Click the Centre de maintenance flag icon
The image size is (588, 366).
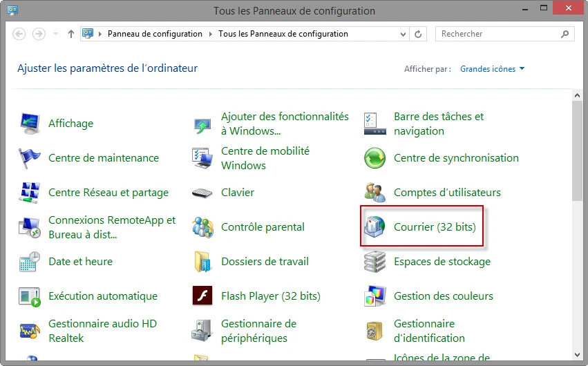30,158
